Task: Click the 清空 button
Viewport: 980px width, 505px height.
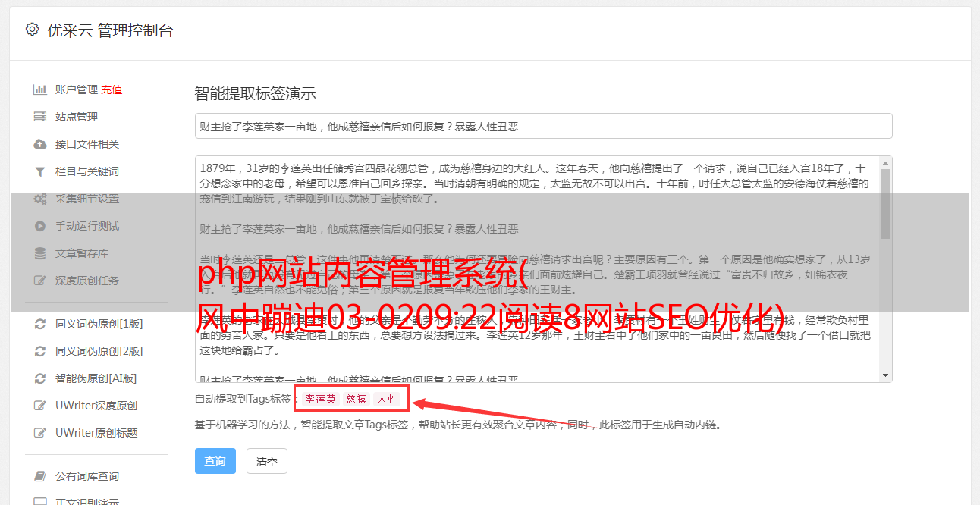Action: tap(267, 461)
